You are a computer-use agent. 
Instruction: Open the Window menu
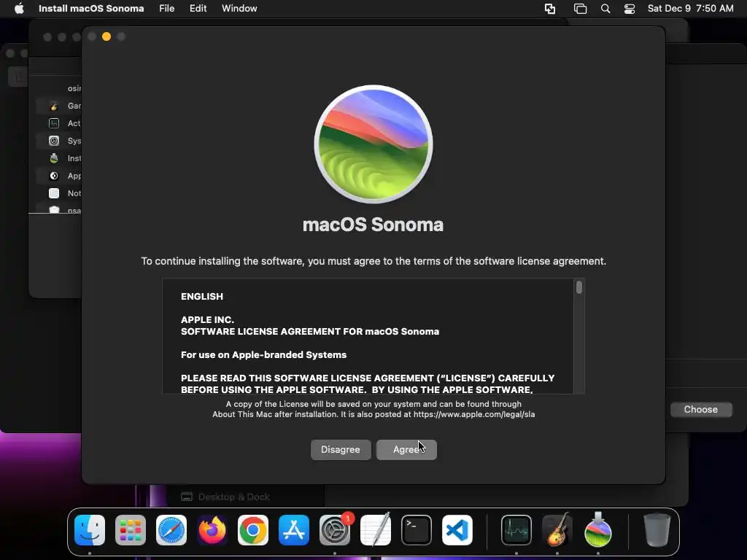(x=239, y=8)
